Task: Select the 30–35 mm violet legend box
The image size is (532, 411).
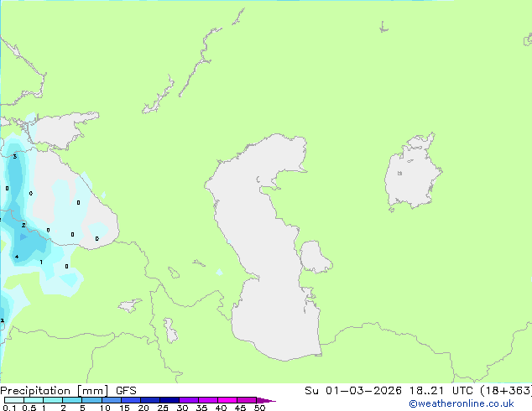Action: 189,400
